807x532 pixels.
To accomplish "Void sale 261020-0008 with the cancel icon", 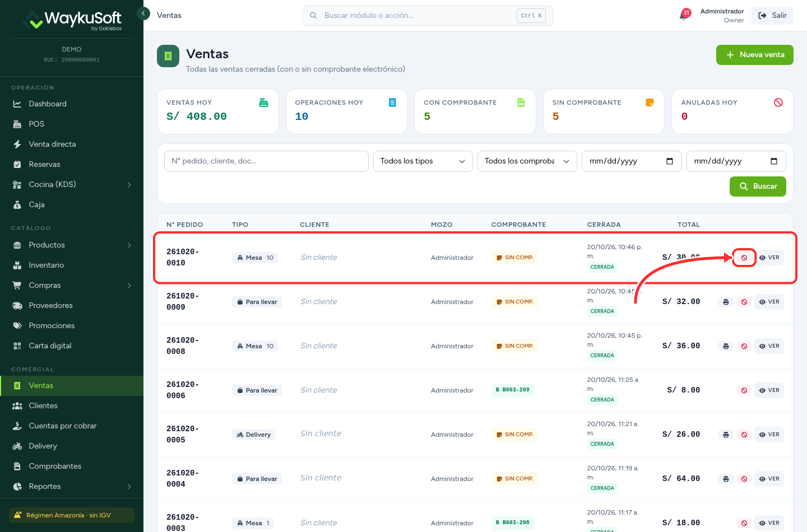I will pos(744,346).
